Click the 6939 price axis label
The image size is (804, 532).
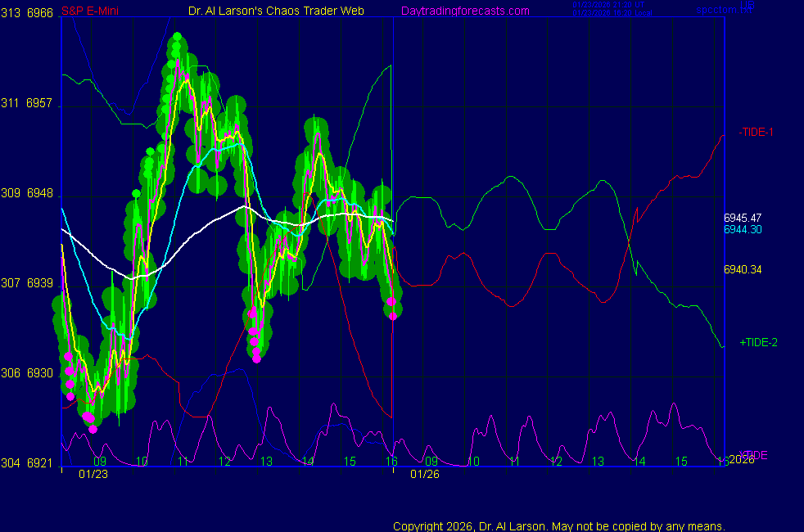pos(39,283)
